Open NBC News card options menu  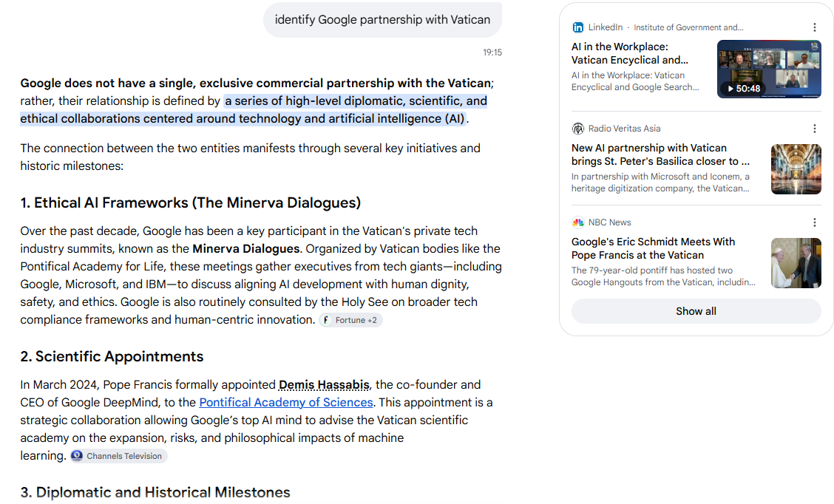pos(814,222)
